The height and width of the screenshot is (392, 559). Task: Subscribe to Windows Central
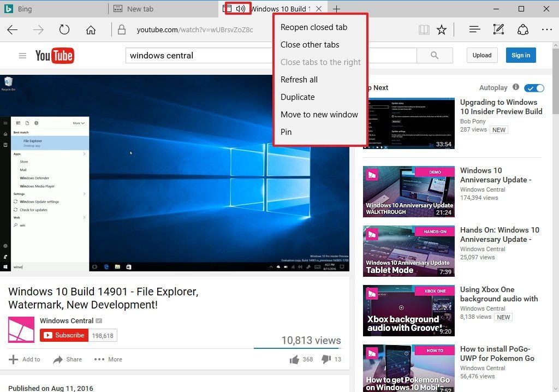[x=64, y=335]
